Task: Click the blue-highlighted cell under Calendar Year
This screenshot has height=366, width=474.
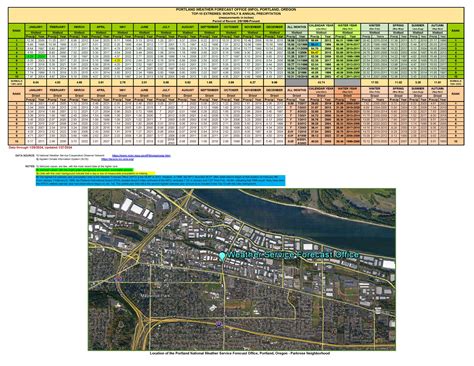Action: 314,44
